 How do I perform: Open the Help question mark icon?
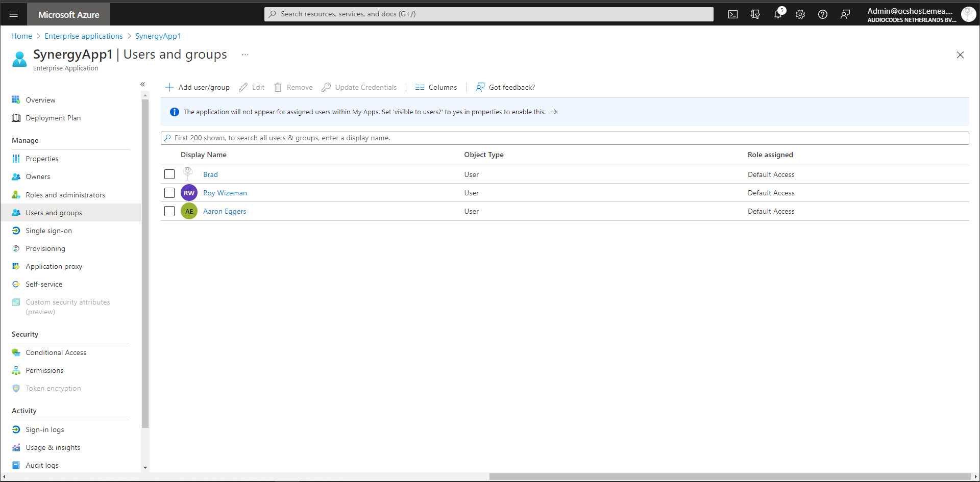click(823, 14)
